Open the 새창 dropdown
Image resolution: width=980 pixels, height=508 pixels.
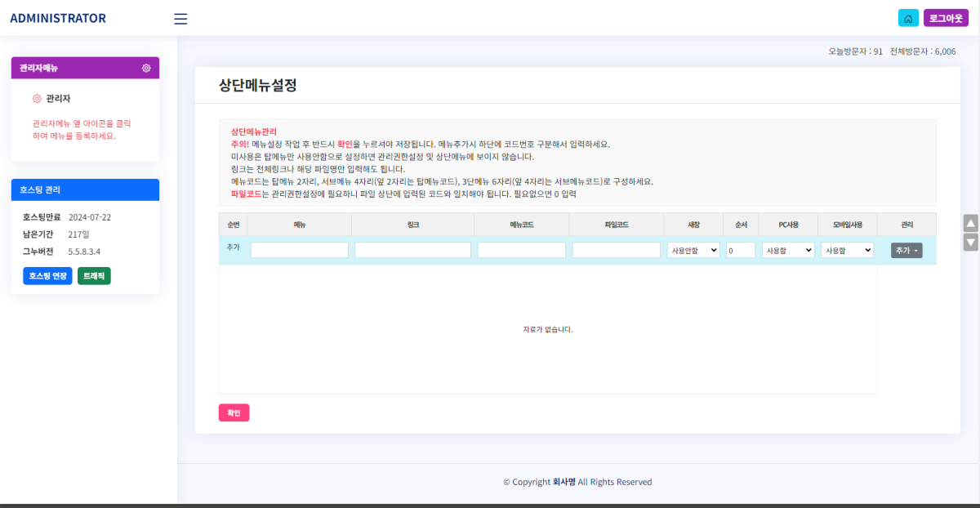693,250
